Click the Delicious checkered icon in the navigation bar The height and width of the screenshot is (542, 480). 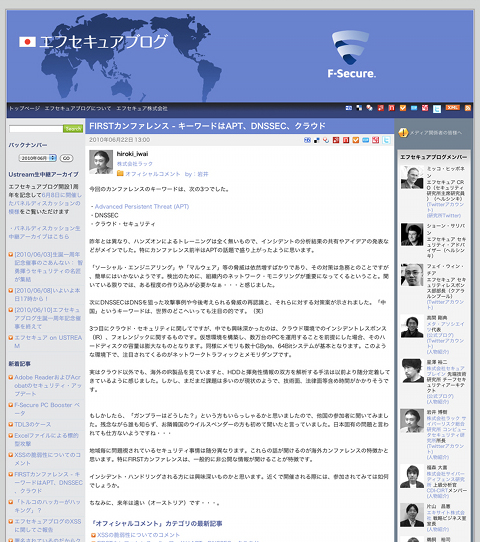(359, 108)
